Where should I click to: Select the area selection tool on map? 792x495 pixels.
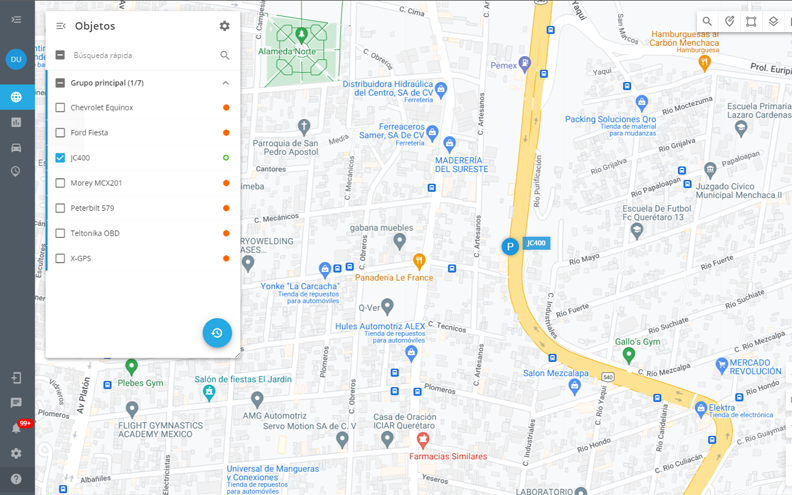(x=751, y=21)
